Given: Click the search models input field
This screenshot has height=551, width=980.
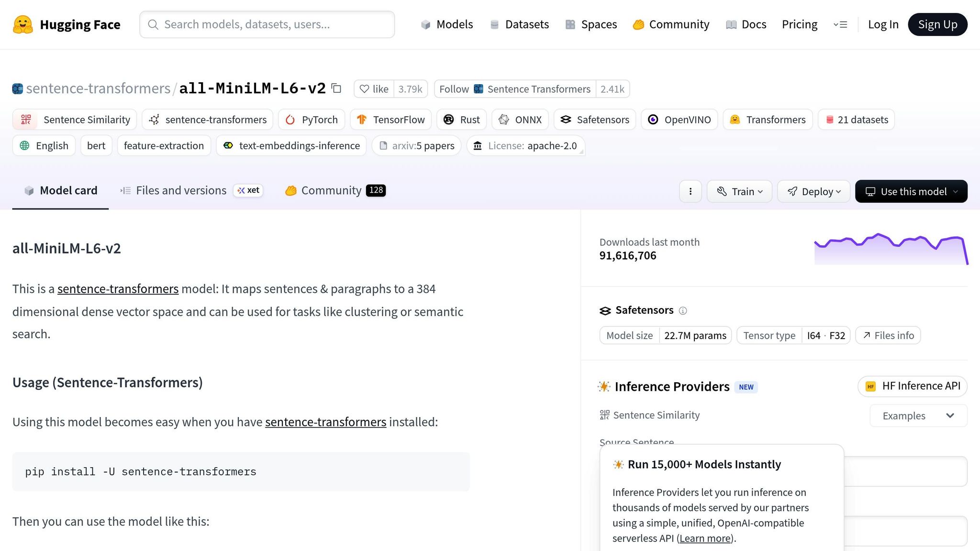Looking at the screenshot, I should coord(267,24).
